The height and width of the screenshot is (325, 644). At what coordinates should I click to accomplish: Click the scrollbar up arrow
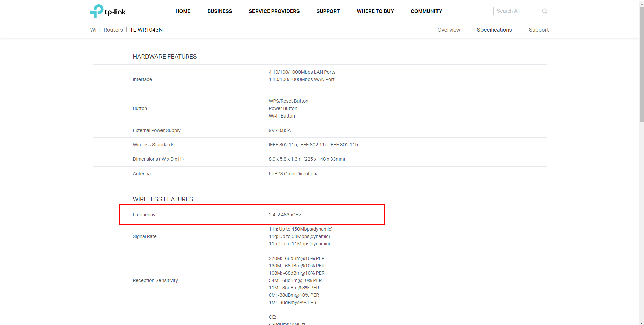(x=641, y=3)
